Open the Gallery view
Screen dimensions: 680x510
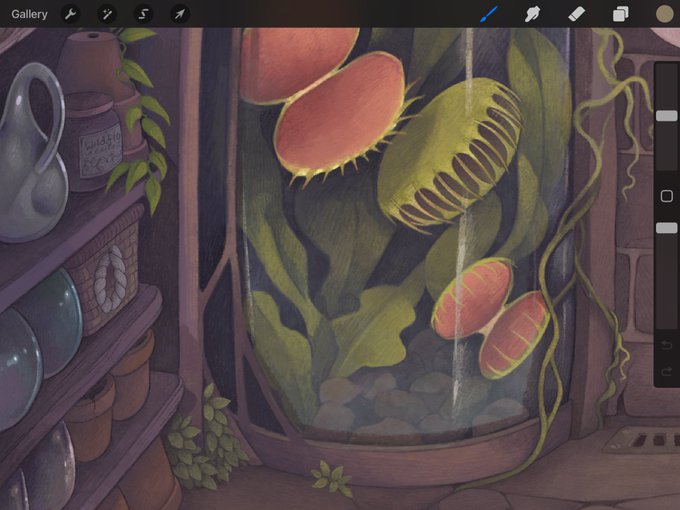tap(29, 14)
